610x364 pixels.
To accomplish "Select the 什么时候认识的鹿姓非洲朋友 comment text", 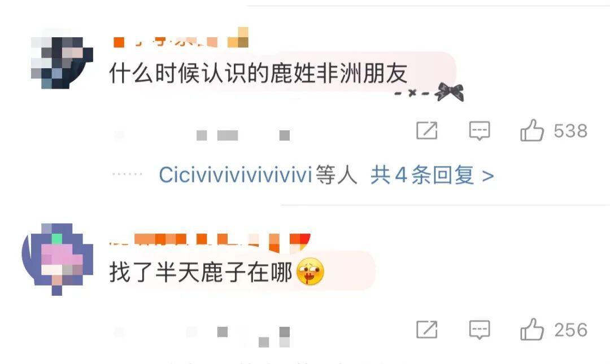I will click(x=258, y=73).
